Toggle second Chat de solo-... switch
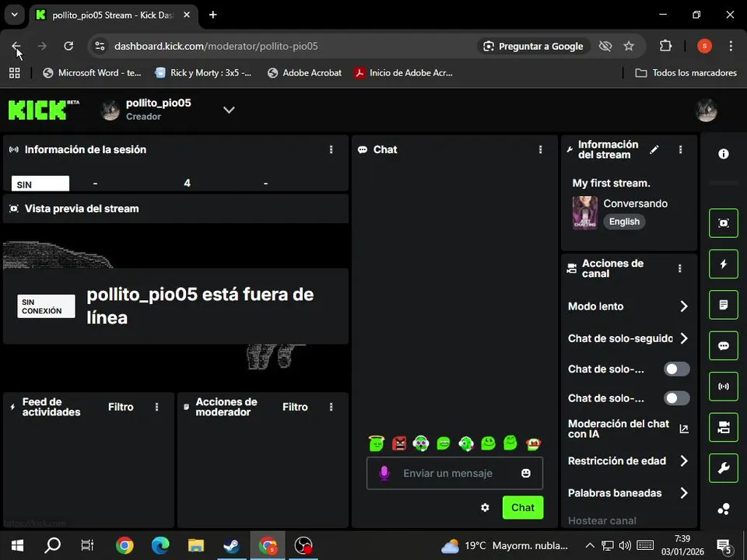 pos(677,398)
